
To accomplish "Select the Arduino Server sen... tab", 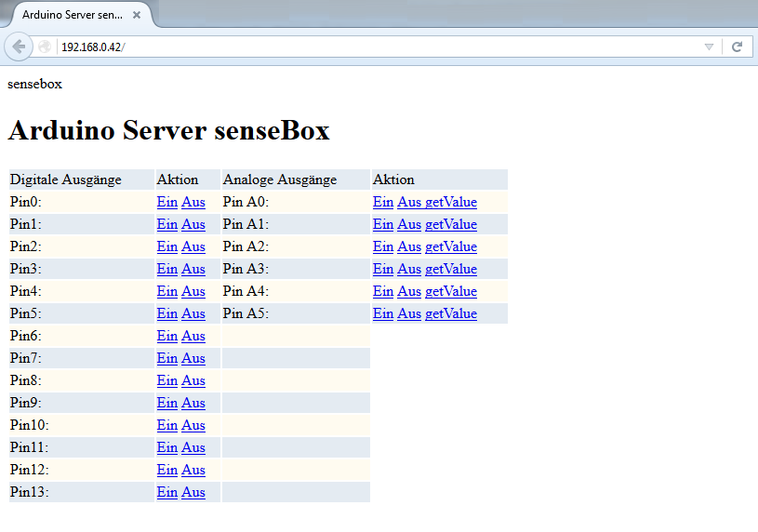I will (x=81, y=15).
